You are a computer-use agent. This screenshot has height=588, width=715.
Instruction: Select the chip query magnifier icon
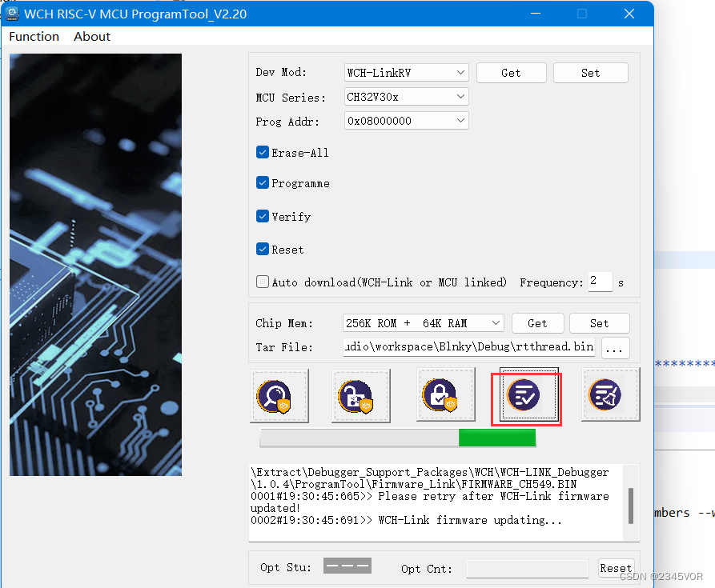coord(279,394)
